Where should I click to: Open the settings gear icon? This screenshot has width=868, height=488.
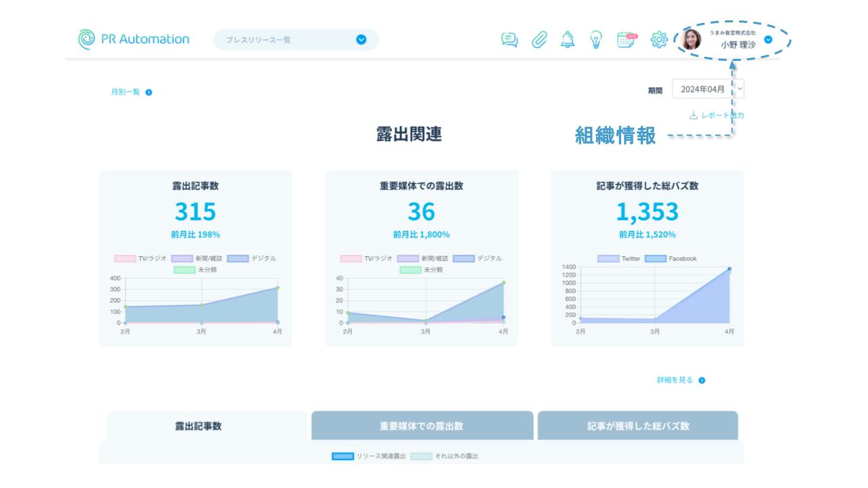[x=658, y=40]
